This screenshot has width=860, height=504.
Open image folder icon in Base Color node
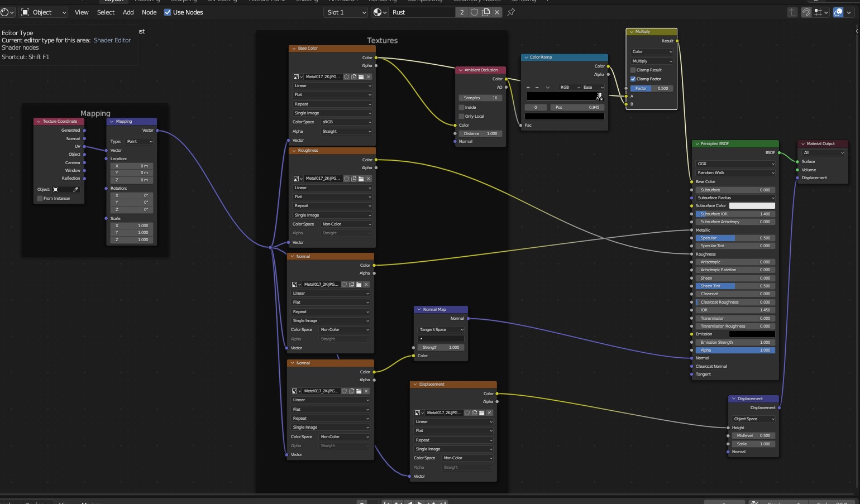coord(361,77)
